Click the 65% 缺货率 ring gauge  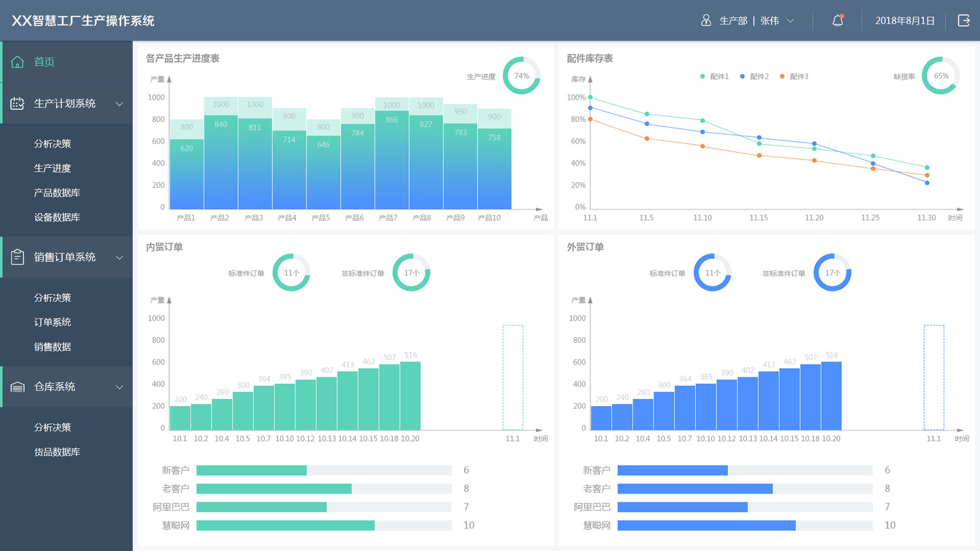pos(941,76)
